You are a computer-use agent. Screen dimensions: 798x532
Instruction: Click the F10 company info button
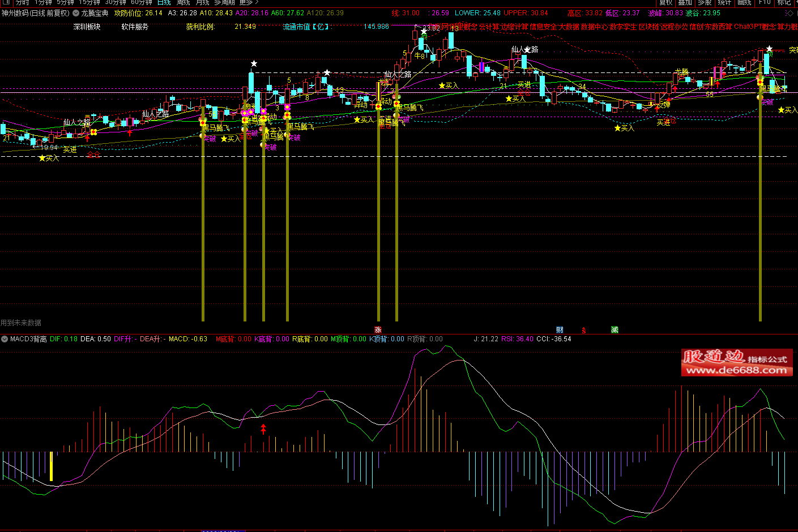tap(765, 2)
